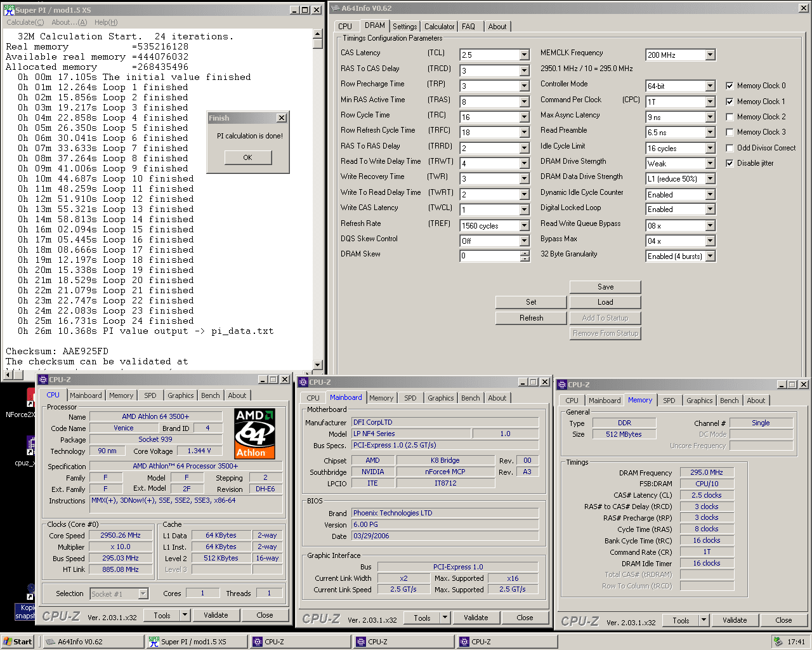
Task: Switch to A64Info Calculator tab
Action: (440, 27)
